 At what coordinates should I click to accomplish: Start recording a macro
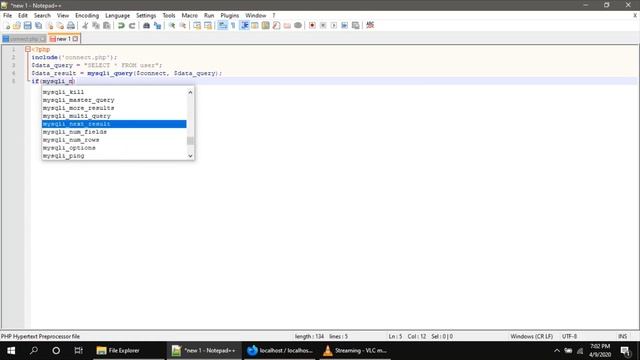pyautogui.click(x=312, y=26)
